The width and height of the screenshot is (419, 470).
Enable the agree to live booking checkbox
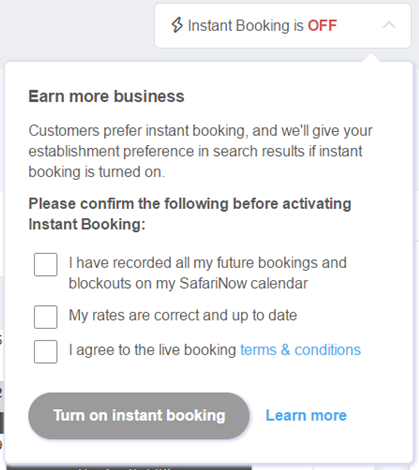coord(46,351)
